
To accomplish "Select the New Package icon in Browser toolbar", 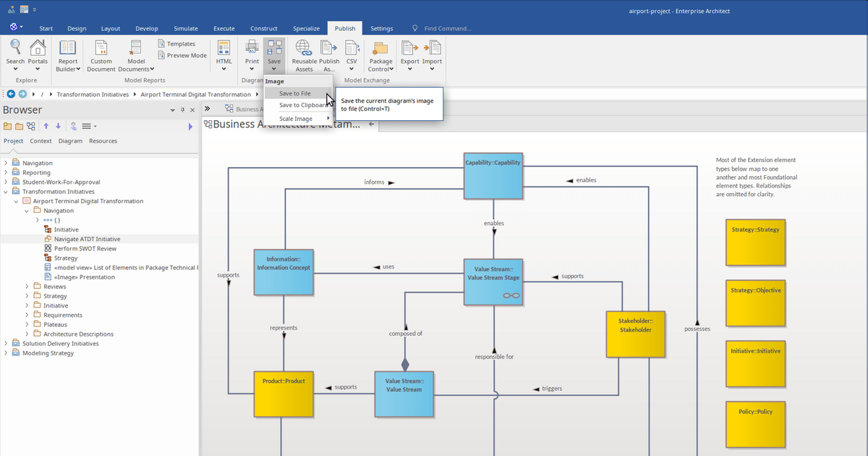I will [9, 125].
